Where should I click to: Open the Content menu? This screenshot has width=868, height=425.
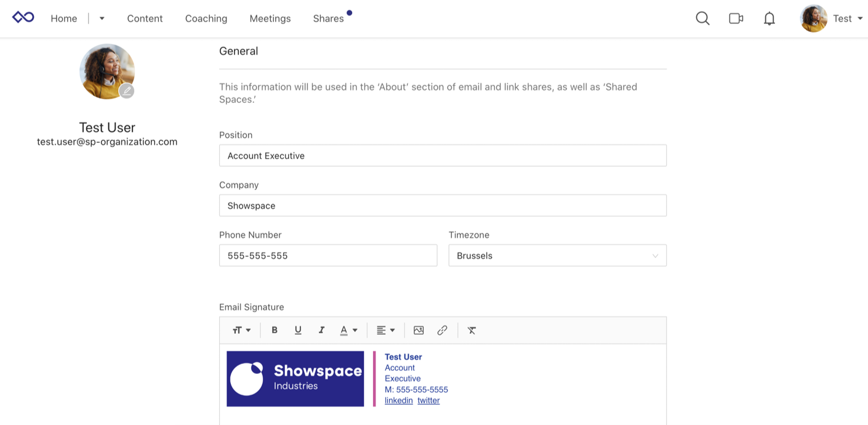point(145,18)
